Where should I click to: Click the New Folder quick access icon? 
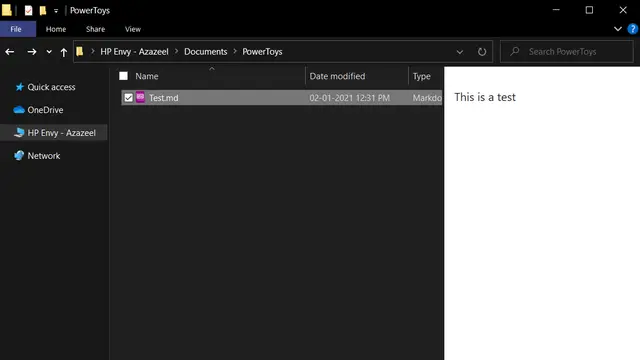click(x=42, y=10)
